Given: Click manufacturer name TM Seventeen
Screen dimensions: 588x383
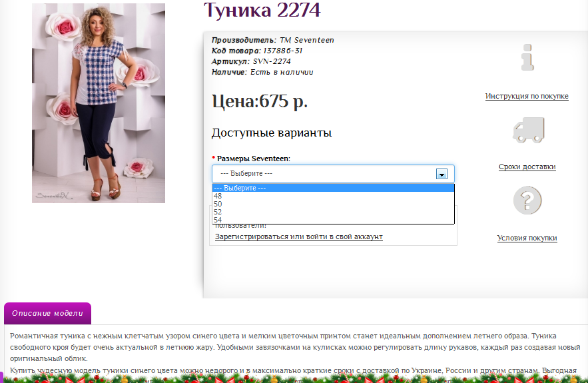Looking at the screenshot, I should coord(307,40).
